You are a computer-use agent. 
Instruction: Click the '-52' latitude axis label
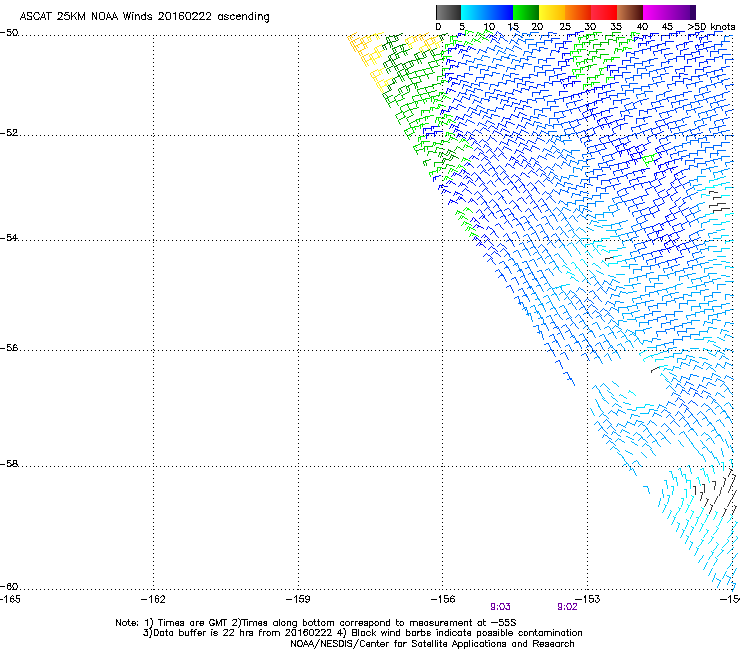(9, 133)
